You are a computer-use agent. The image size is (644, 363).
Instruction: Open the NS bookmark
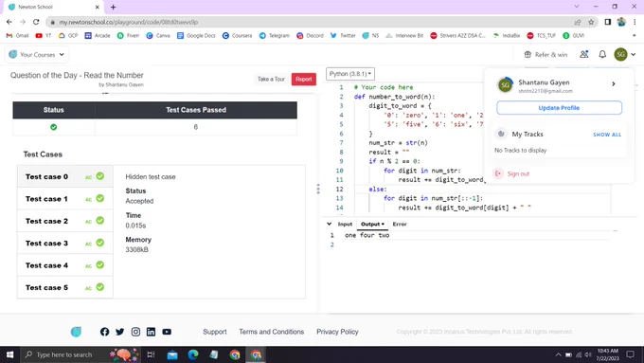[370, 36]
